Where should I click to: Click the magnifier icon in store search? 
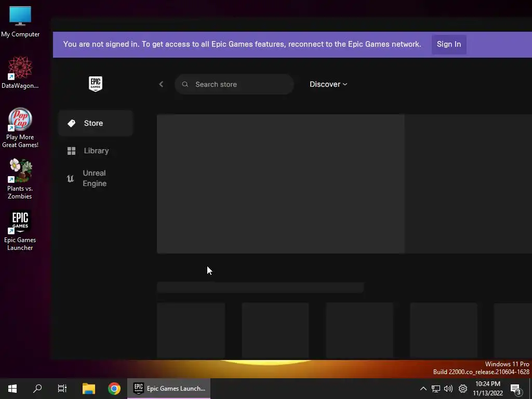(185, 84)
